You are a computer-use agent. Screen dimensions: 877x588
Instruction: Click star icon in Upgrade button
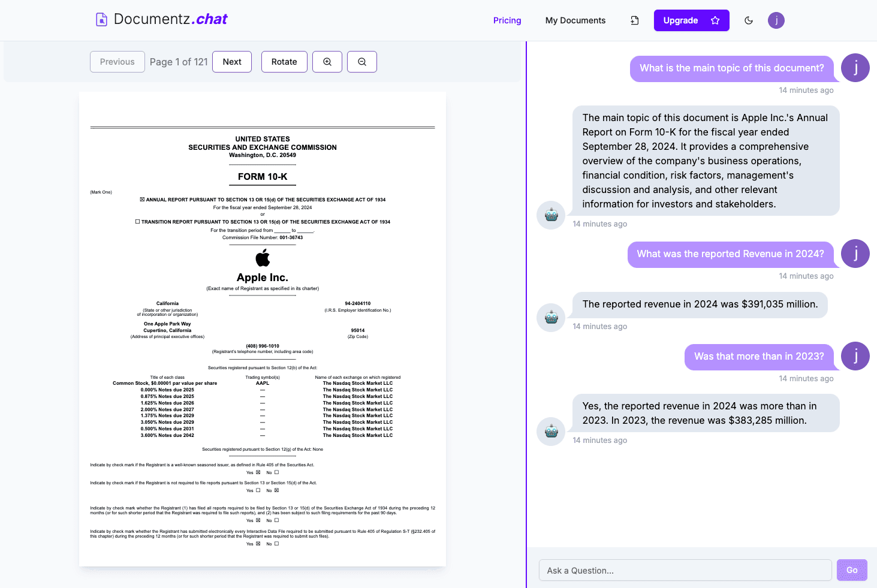click(715, 20)
